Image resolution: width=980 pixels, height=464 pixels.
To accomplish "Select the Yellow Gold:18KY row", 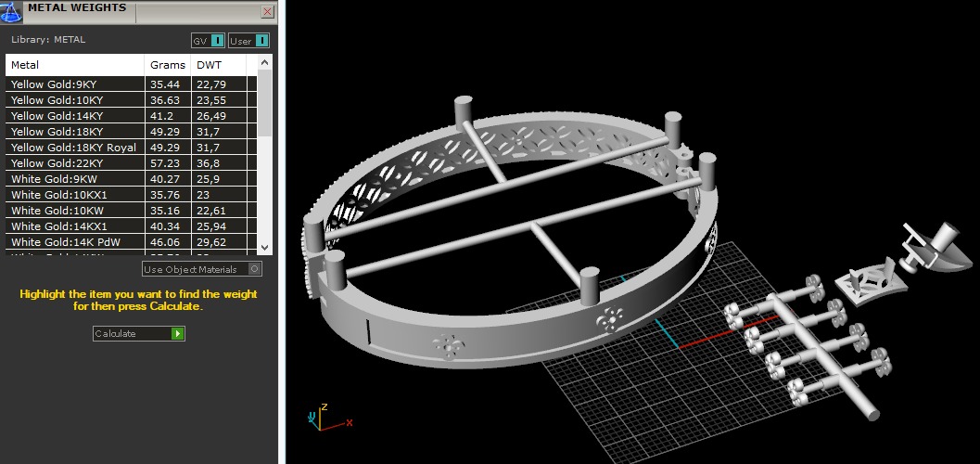I will pos(132,132).
